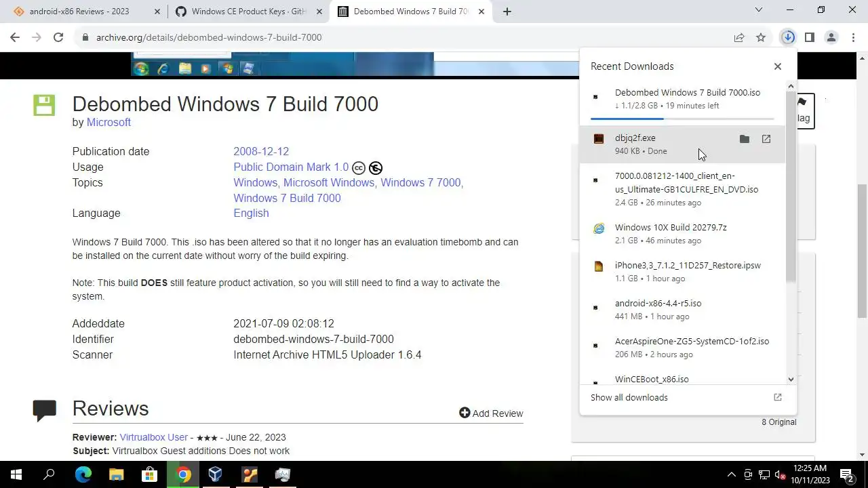Click the download progress bar
Screen dimensions: 868x488
(682, 119)
